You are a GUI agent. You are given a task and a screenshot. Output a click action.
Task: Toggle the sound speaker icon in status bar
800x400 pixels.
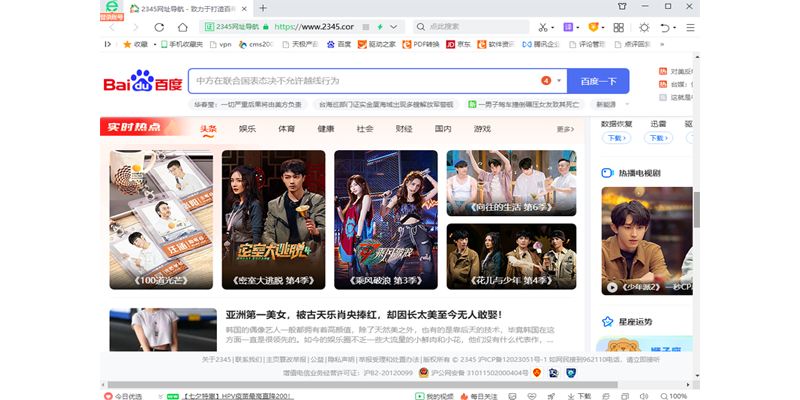pyautogui.click(x=644, y=396)
